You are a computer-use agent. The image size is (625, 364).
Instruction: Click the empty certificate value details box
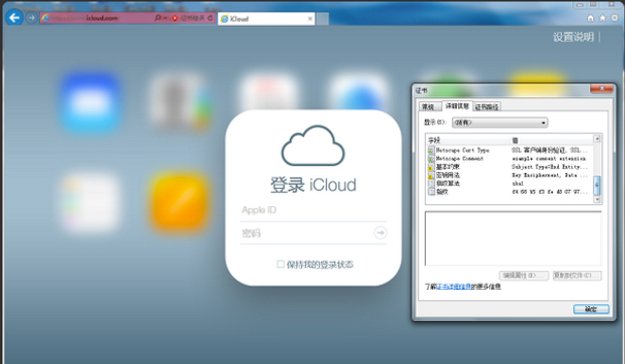[513, 238]
